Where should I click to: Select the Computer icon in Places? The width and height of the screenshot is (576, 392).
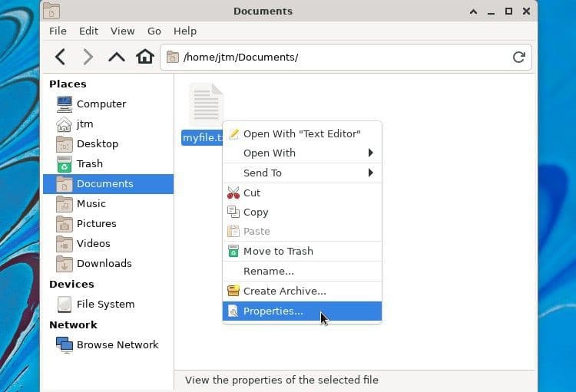pyautogui.click(x=65, y=104)
